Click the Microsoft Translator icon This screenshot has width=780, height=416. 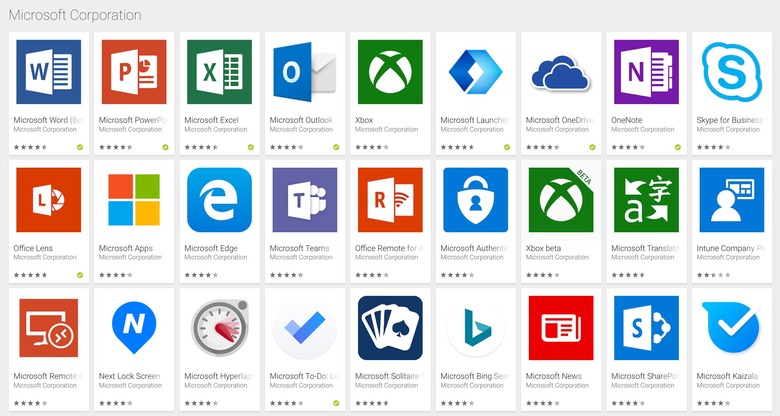coord(646,200)
